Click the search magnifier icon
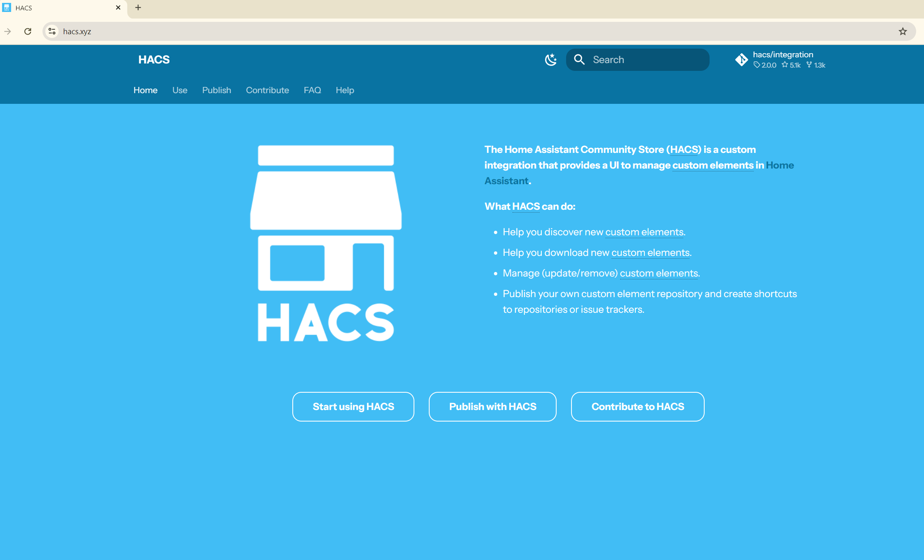 click(579, 60)
